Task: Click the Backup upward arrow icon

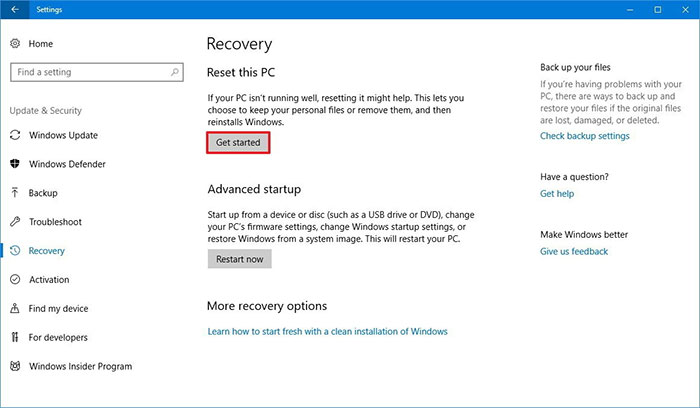Action: pos(15,192)
